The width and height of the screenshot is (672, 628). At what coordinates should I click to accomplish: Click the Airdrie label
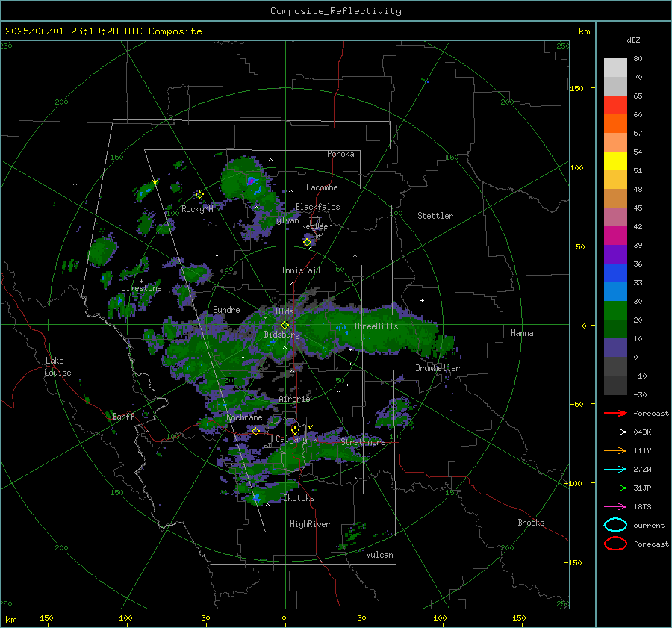pyautogui.click(x=294, y=399)
